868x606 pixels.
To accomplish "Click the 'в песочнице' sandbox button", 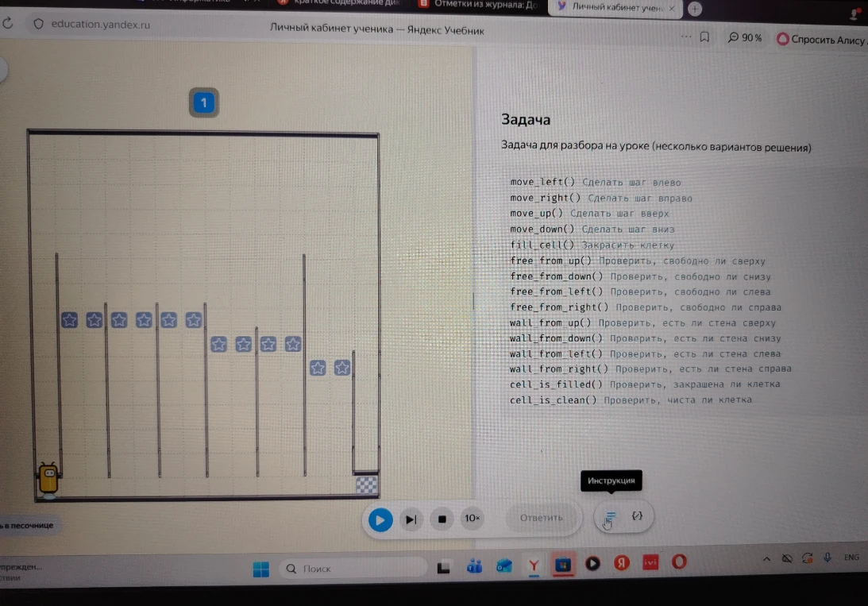I will [x=27, y=525].
